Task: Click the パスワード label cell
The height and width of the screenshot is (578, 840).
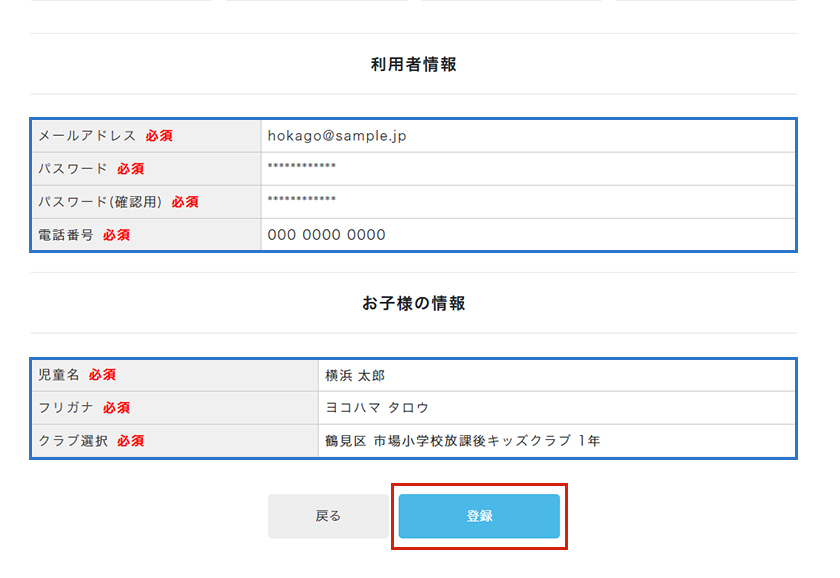Action: pos(146,169)
